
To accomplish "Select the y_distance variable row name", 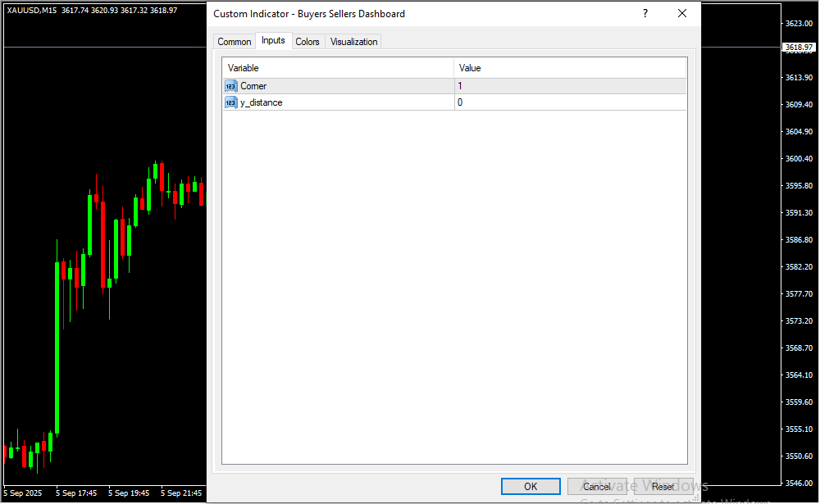I will (262, 102).
